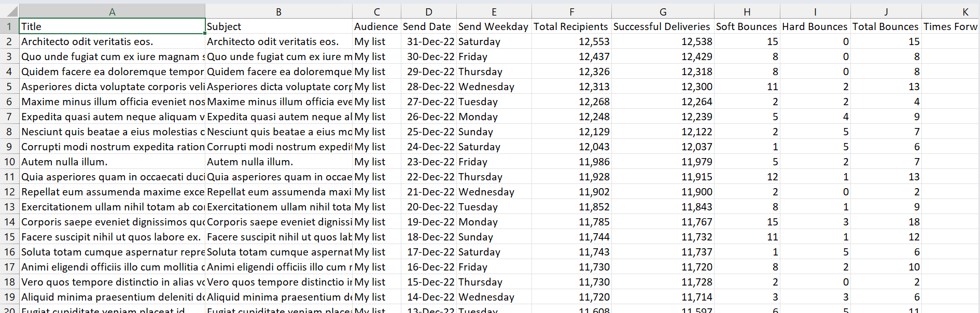Select row 10 by clicking its row number
The height and width of the screenshot is (313, 980).
8,162
